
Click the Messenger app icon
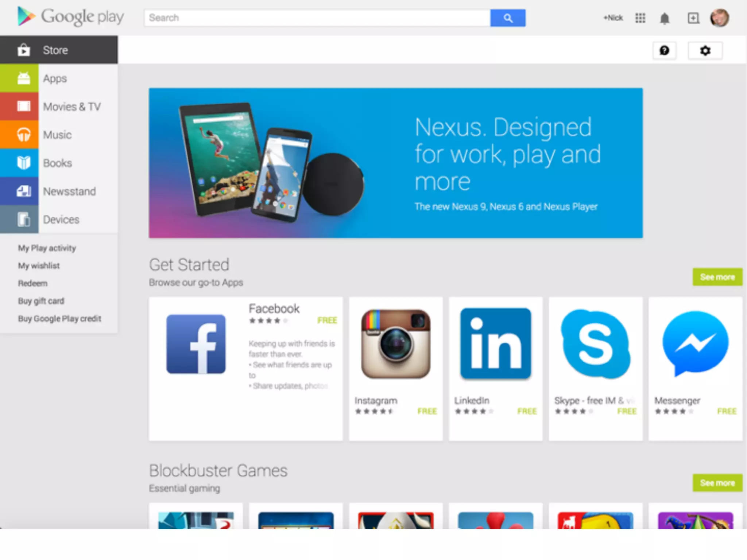click(696, 344)
